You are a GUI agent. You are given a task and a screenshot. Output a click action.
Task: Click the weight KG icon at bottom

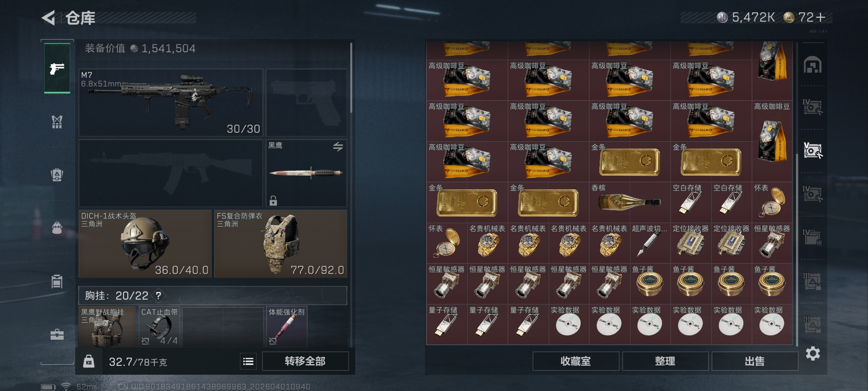[89, 361]
